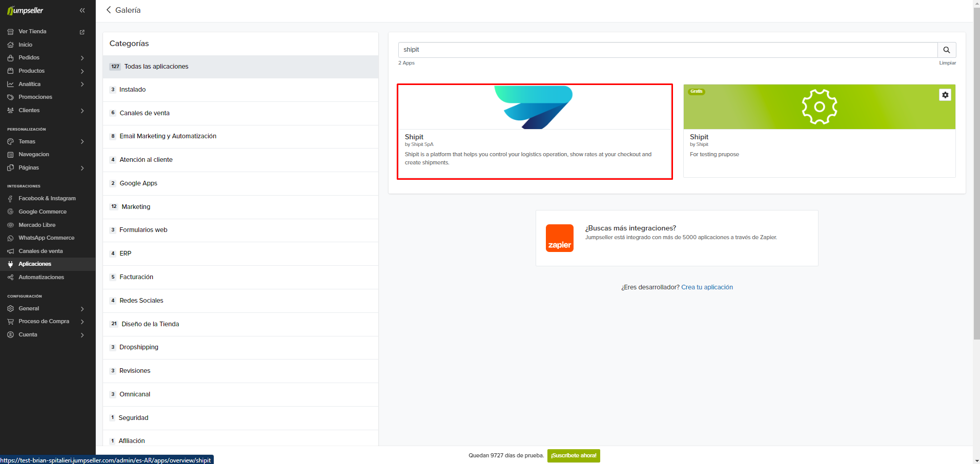The height and width of the screenshot is (464, 980).
Task: Select the Omnicanal category
Action: (240, 394)
